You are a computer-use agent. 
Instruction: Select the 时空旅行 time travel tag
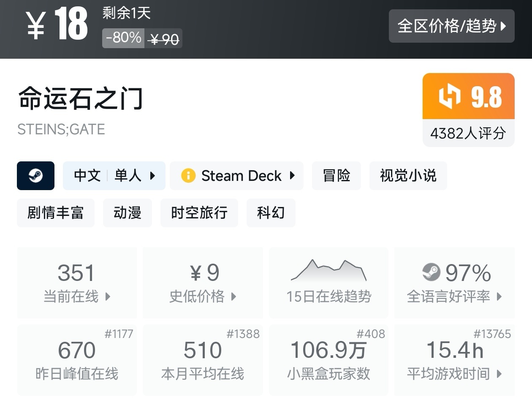coord(199,213)
